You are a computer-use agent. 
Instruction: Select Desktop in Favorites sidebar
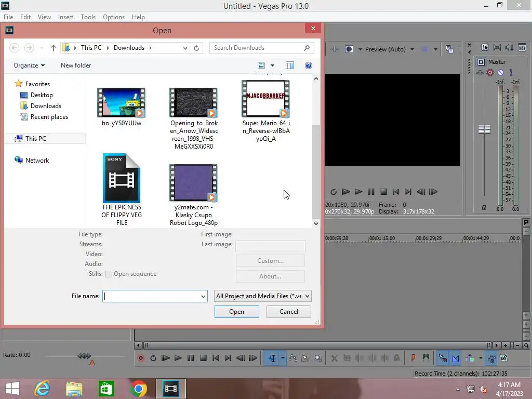point(42,95)
